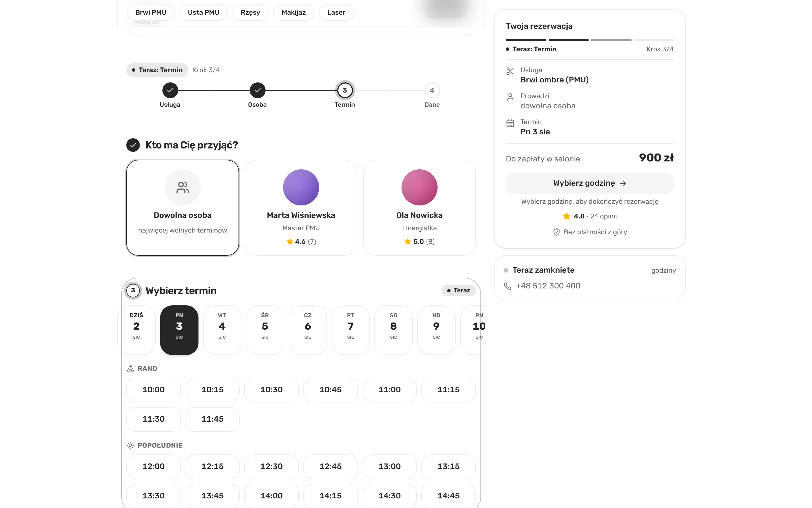This screenshot has width=812, height=508.
Task: Choose Marta Wiśniewska as specialist
Action: [x=301, y=208]
